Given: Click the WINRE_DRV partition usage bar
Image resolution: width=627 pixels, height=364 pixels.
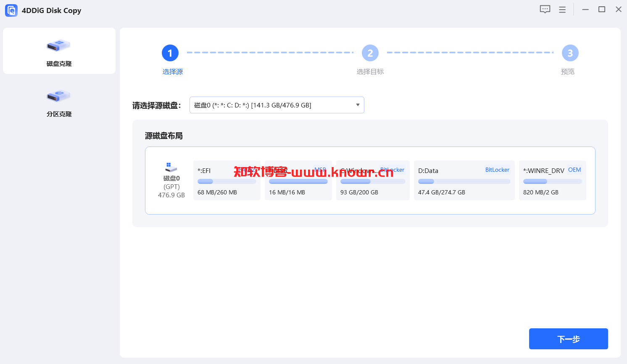Looking at the screenshot, I should coord(553,181).
